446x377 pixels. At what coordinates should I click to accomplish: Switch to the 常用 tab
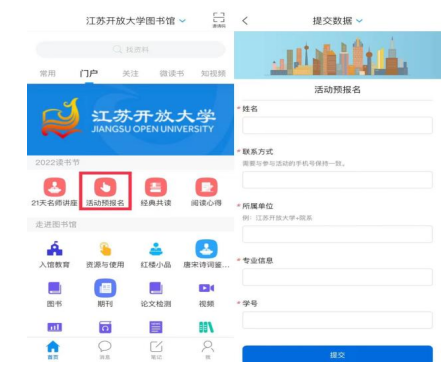48,73
